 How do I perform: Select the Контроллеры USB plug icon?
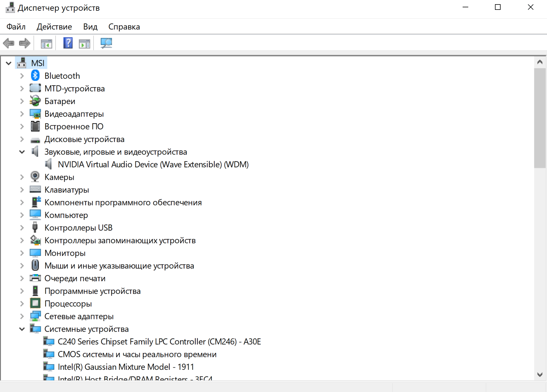point(35,227)
